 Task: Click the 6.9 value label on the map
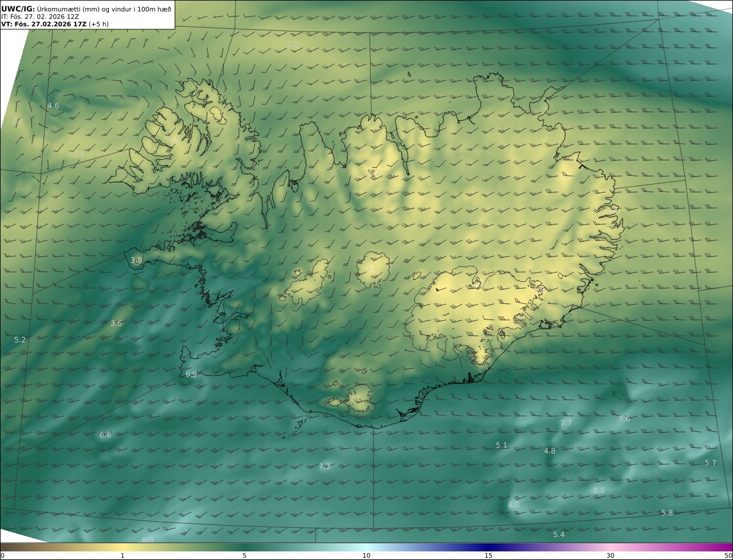click(x=191, y=374)
